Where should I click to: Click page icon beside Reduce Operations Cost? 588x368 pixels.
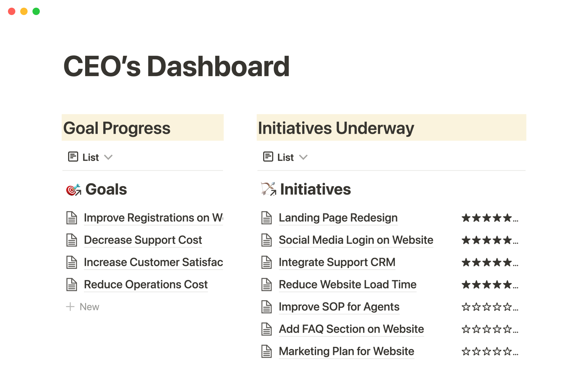72,285
